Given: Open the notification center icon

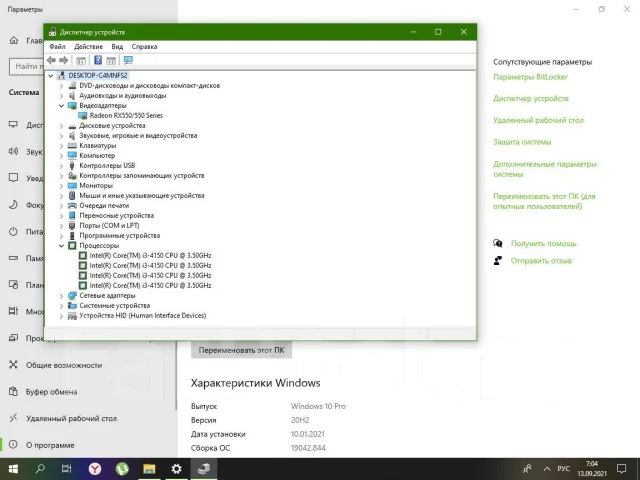Looking at the screenshot, I should coord(622,469).
